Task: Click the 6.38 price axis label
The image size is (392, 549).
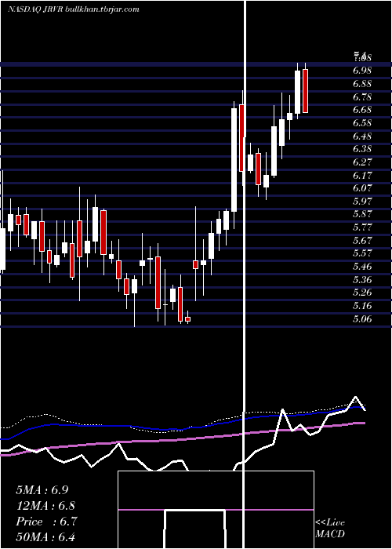Action: click(362, 149)
